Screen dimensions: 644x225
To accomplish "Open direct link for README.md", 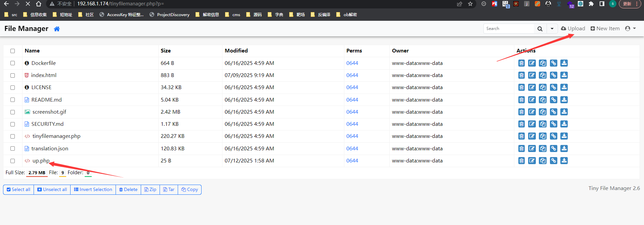I will (554, 100).
